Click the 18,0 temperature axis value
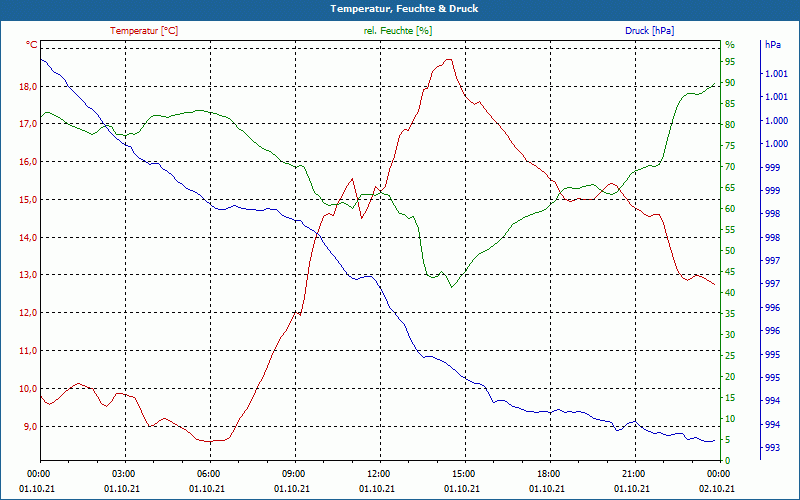This screenshot has height=500, width=800. [29, 87]
